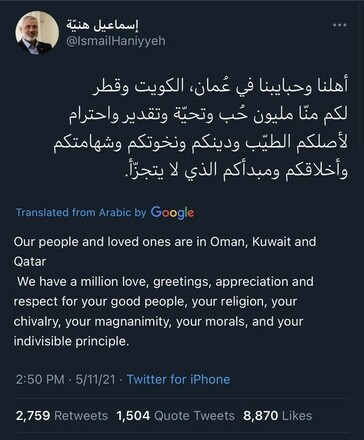Open the 'Twitter for iPhone' source link
The width and height of the screenshot is (364, 440).
click(179, 379)
